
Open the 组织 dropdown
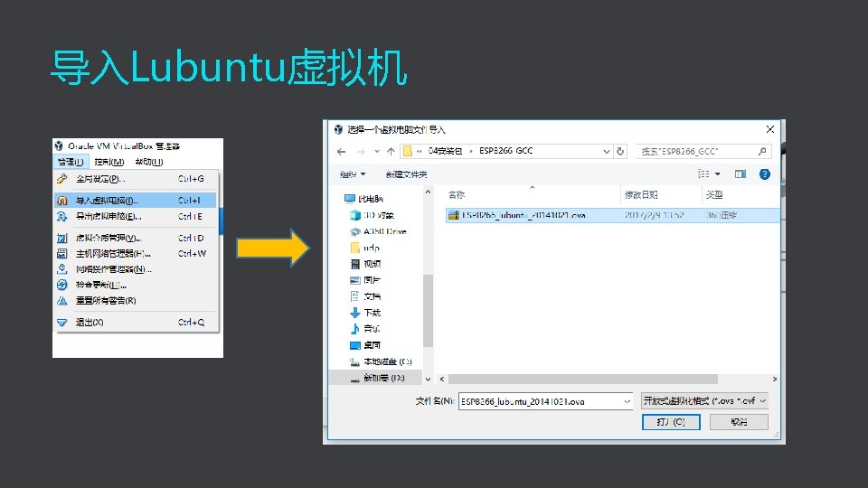pos(353,174)
